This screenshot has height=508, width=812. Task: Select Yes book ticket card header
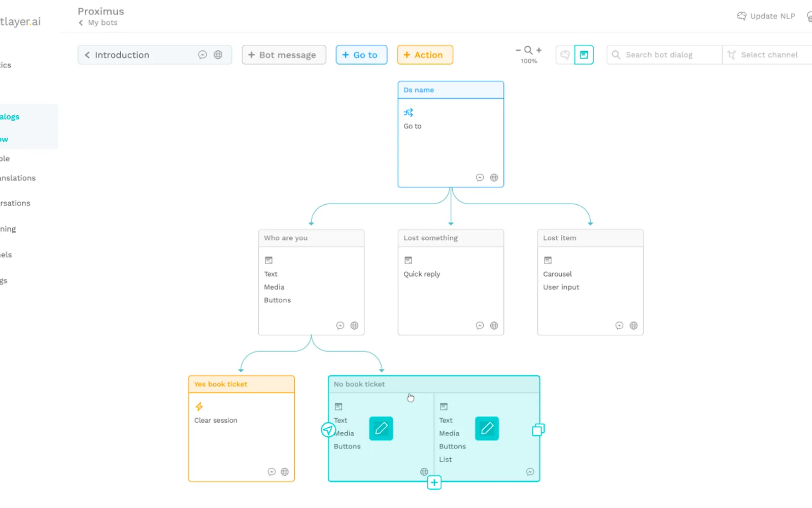tap(242, 384)
